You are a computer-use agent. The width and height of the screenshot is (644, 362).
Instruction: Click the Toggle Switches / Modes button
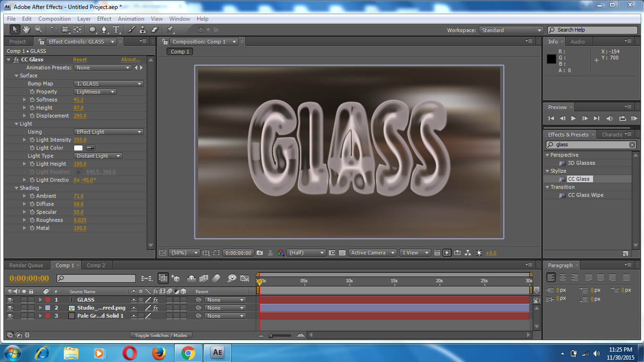(161, 335)
